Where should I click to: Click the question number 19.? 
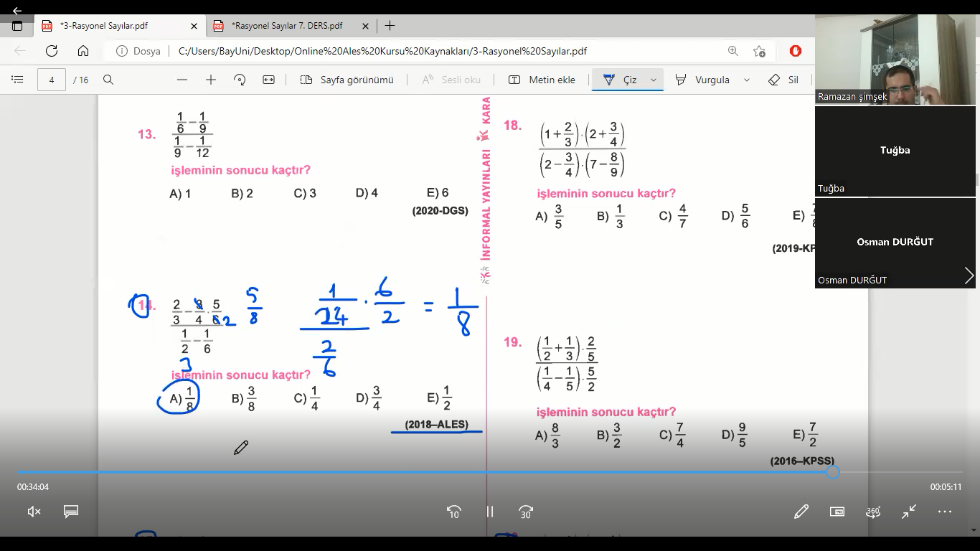[512, 342]
